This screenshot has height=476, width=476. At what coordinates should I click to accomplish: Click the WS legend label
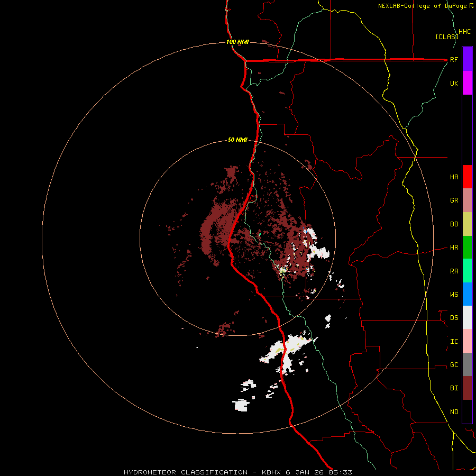454,295
